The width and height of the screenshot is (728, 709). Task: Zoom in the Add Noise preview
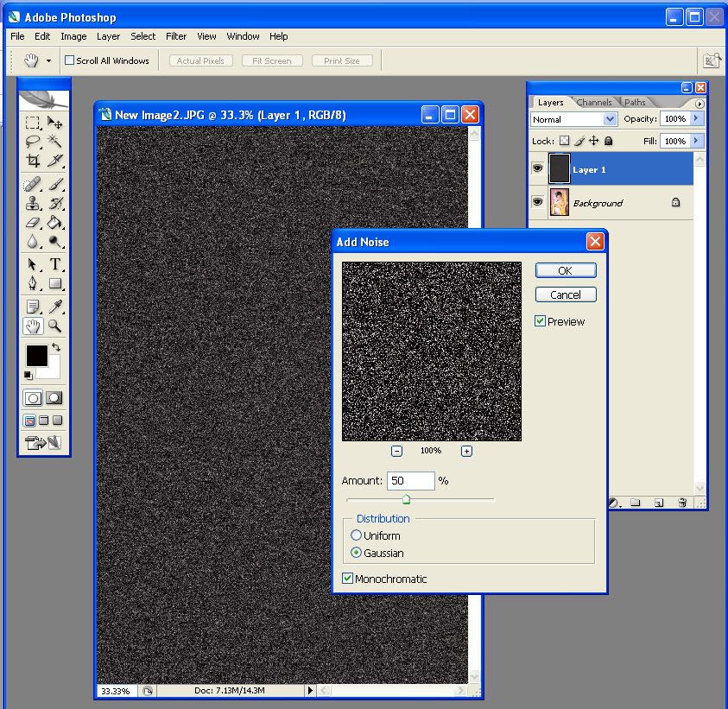coord(466,451)
